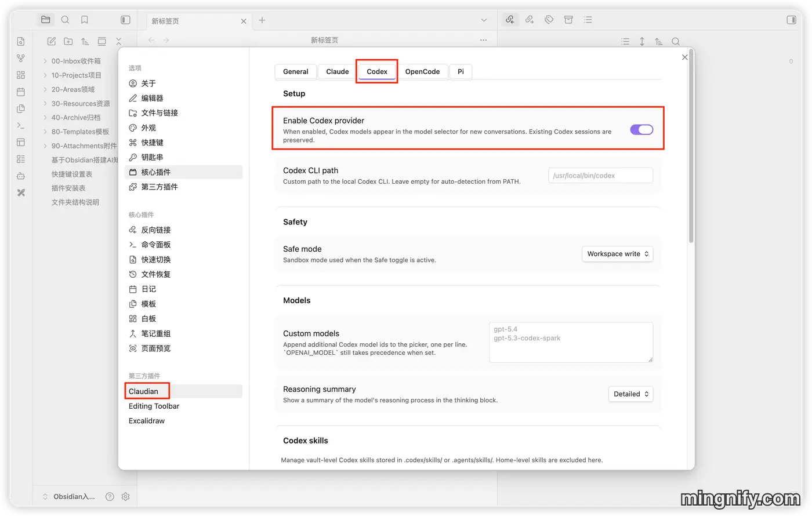Show search filter in backlinks pane
This screenshot has width=812, height=516.
676,41
